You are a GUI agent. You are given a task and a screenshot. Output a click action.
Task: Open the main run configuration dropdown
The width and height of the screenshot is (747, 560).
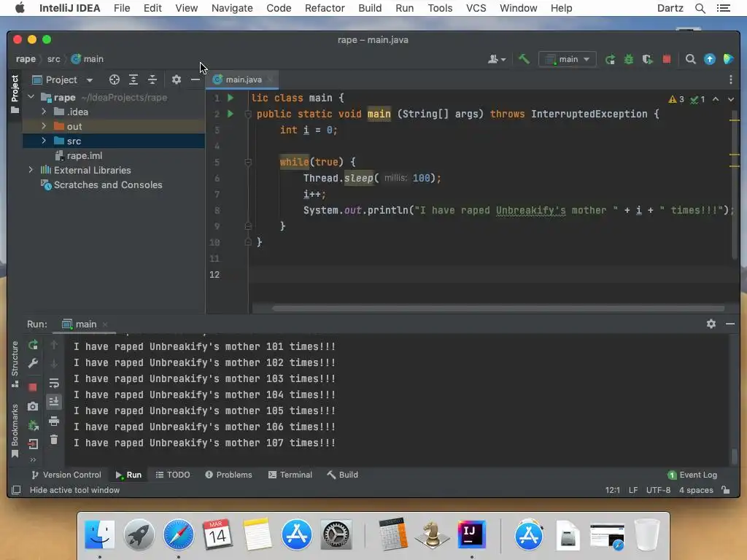click(x=568, y=59)
